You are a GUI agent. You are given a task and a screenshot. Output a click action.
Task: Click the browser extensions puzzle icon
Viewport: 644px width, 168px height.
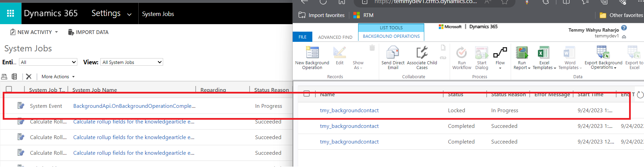pyautogui.click(x=546, y=2)
